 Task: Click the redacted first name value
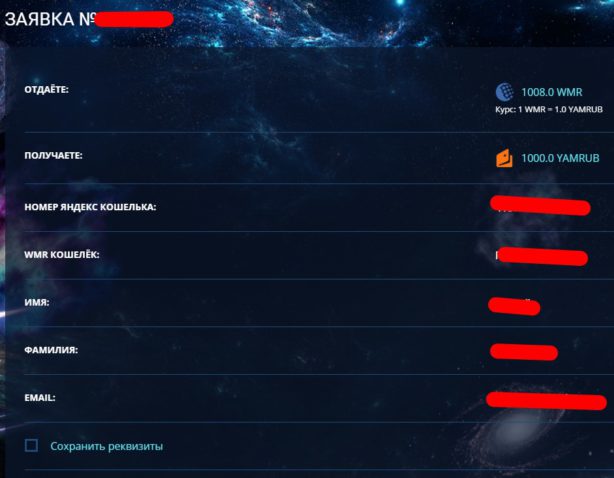point(514,306)
